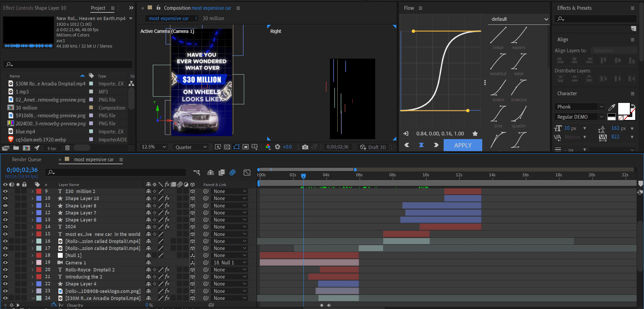Click the Flow panel star favorite icon

(x=475, y=134)
